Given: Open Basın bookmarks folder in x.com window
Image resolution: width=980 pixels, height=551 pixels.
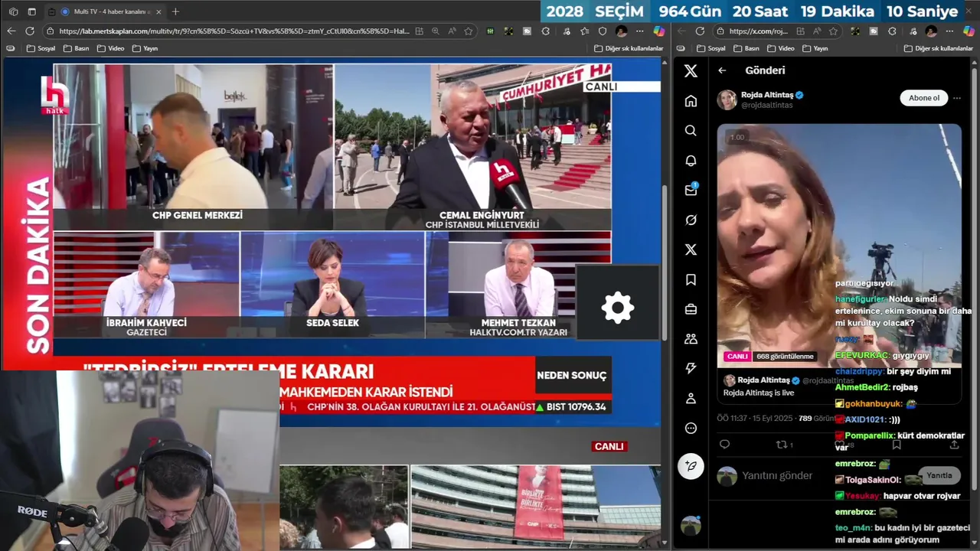Looking at the screenshot, I should (x=747, y=48).
